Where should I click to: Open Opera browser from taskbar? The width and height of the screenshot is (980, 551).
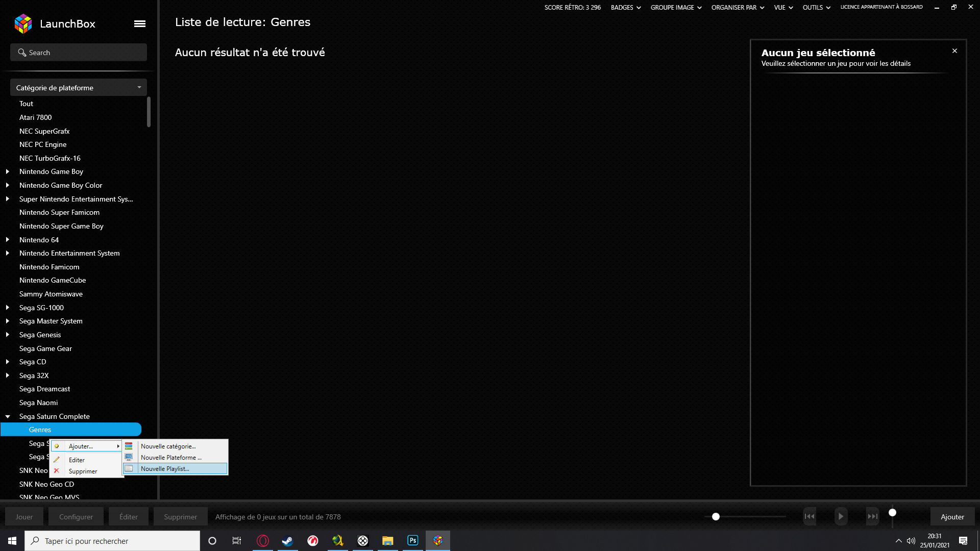[x=263, y=541]
